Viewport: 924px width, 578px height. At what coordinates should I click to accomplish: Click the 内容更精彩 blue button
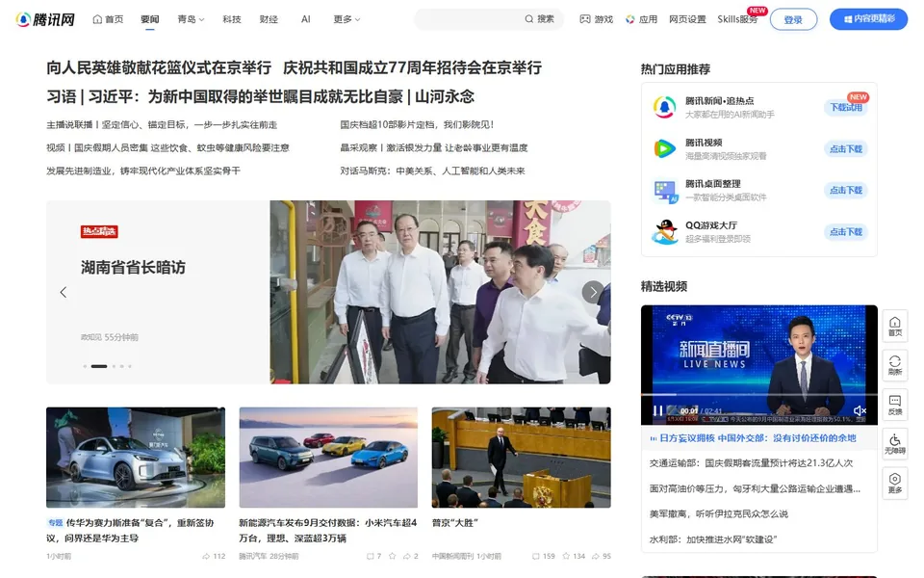tap(868, 19)
